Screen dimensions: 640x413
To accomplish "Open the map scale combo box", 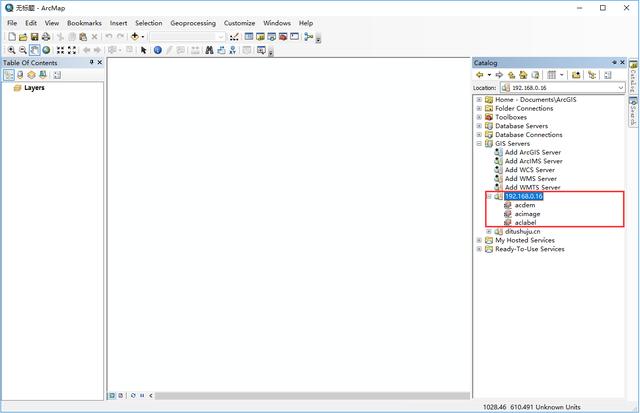I will 187,37.
